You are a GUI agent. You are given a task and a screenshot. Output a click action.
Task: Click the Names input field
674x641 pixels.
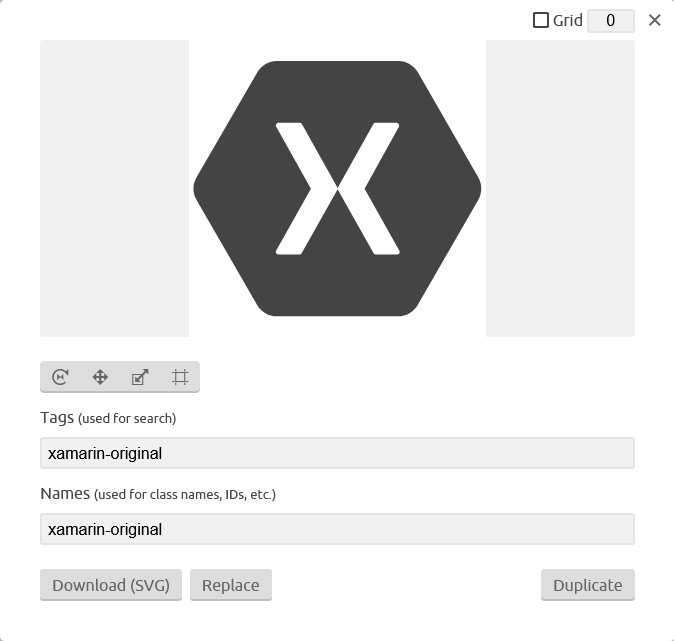point(337,529)
